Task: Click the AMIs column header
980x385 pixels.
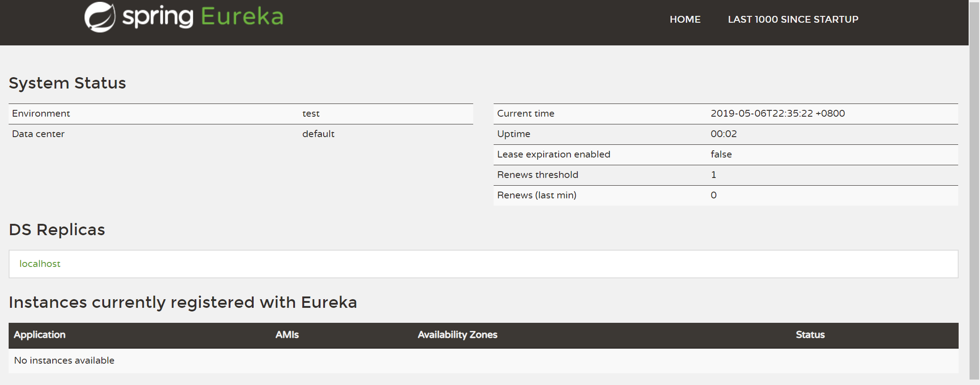Action: [287, 335]
